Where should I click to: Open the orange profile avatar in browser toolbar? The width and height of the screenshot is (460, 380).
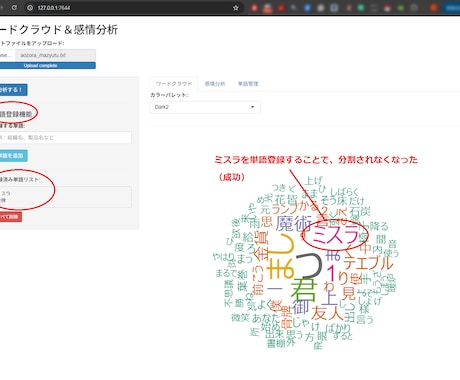(x=434, y=8)
